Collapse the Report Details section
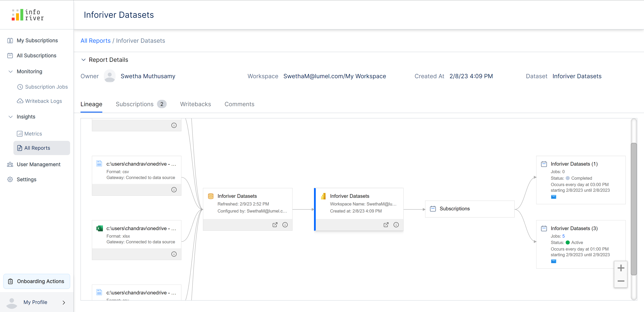 [84, 60]
